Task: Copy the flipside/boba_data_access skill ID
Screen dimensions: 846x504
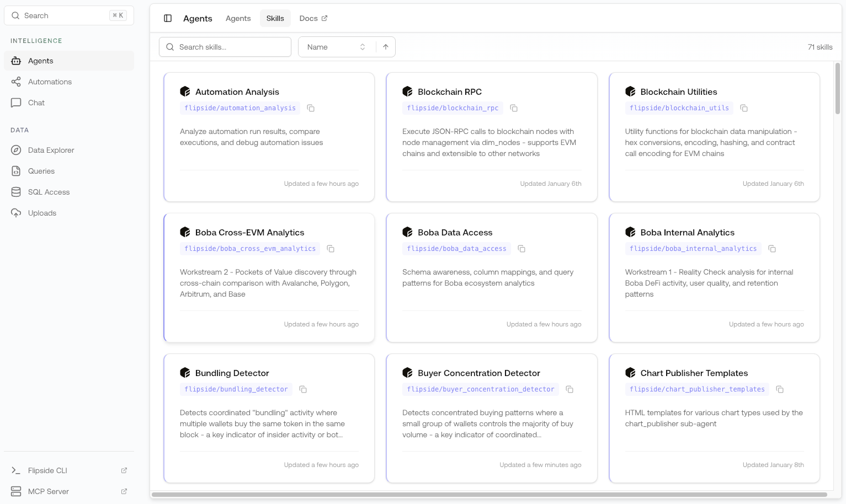Action: tap(522, 249)
